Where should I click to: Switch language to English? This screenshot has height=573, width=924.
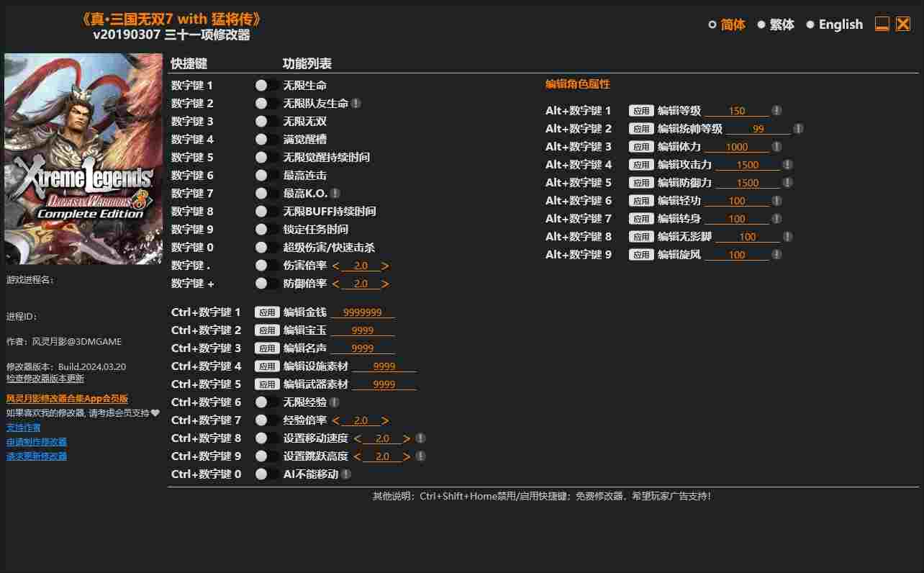810,24
